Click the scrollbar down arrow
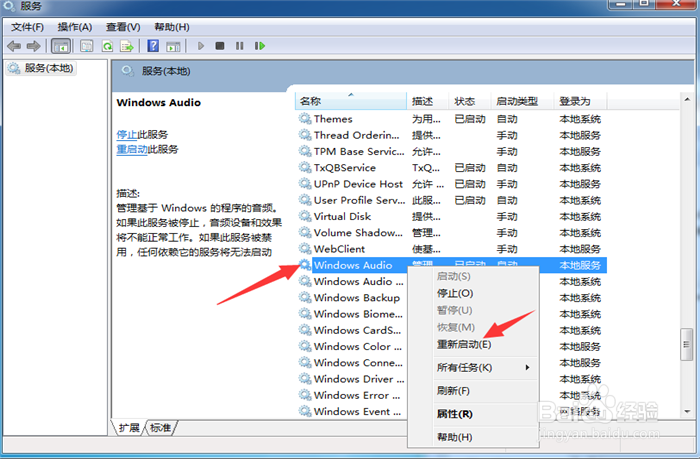Image resolution: width=700 pixels, height=459 pixels. click(687, 411)
